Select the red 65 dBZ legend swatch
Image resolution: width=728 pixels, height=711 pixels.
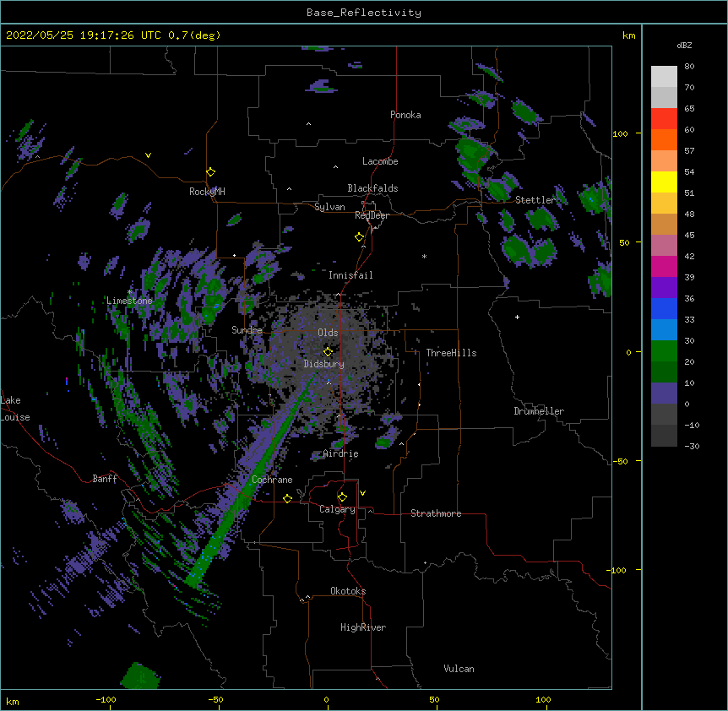[x=664, y=118]
